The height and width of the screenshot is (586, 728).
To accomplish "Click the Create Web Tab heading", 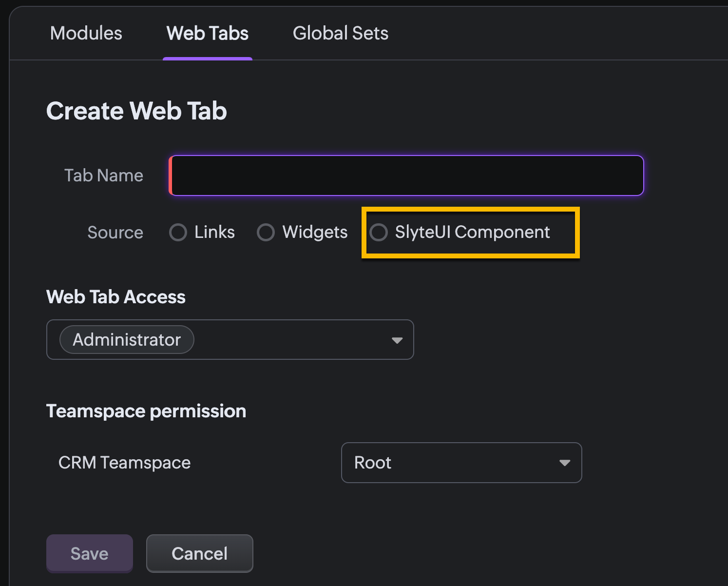I will pos(136,111).
